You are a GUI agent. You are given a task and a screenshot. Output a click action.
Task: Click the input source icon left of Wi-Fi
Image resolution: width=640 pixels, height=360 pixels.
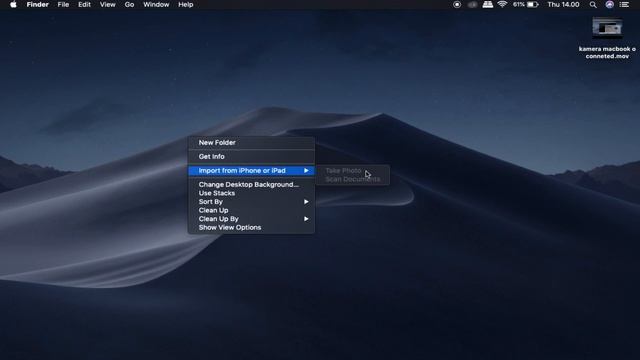pyautogui.click(x=487, y=4)
